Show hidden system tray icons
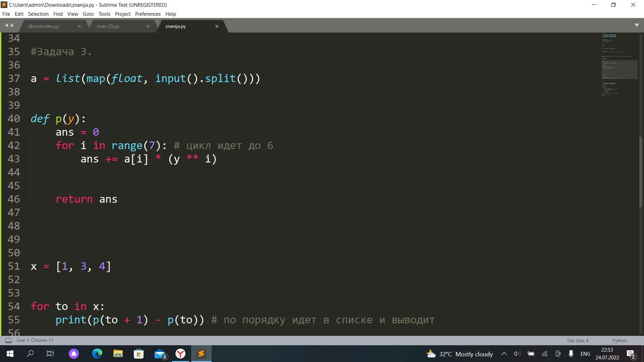The image size is (644, 362). pos(504,354)
